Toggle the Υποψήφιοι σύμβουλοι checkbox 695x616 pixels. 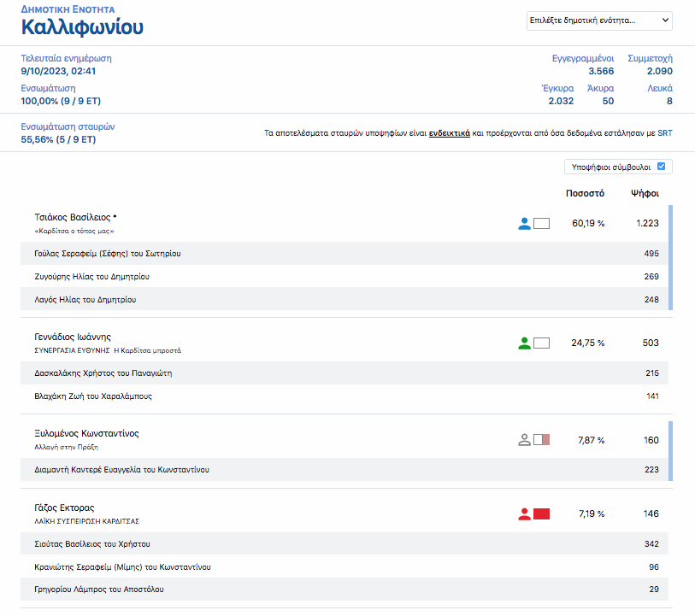(x=661, y=167)
